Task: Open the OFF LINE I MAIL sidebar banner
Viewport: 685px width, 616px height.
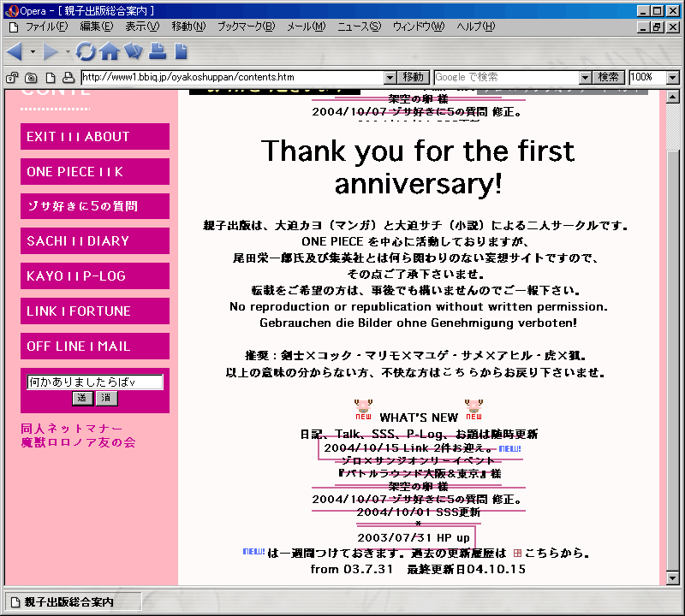Action: coord(95,346)
